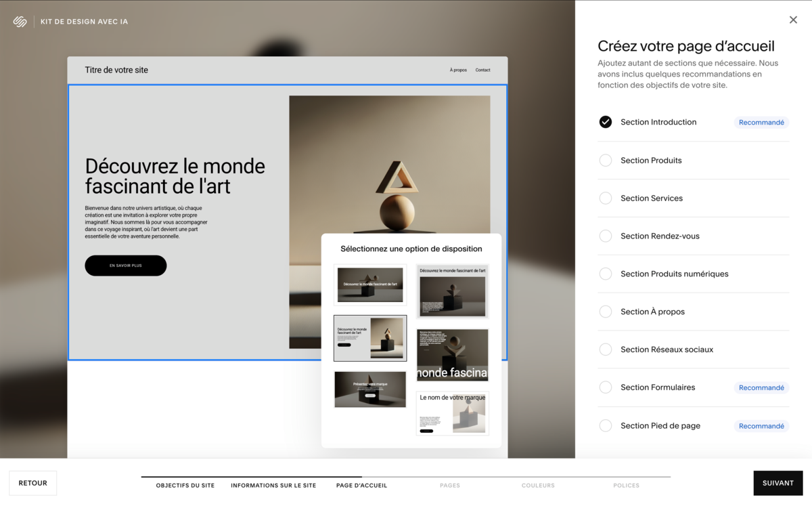Click the checked Section Introduction checkmark icon
The width and height of the screenshot is (812, 508).
(x=606, y=122)
